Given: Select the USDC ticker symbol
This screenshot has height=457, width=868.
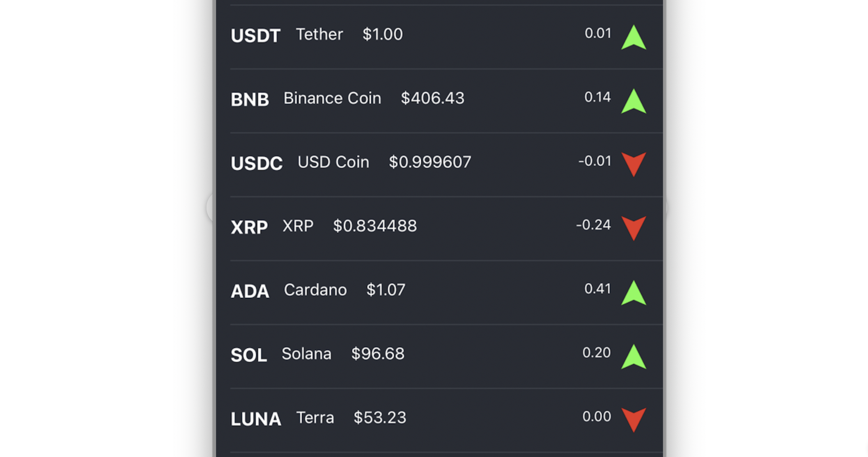Looking at the screenshot, I should [x=257, y=163].
